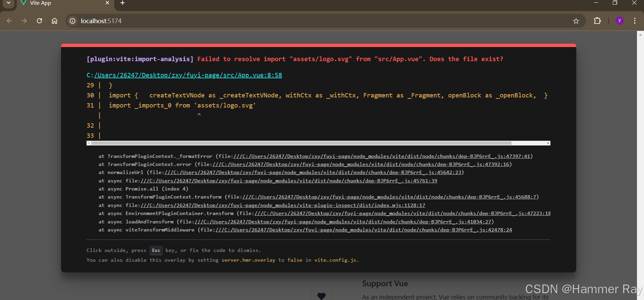The height and width of the screenshot is (300, 644).
Task: Minimize the browser window
Action: 596,3
